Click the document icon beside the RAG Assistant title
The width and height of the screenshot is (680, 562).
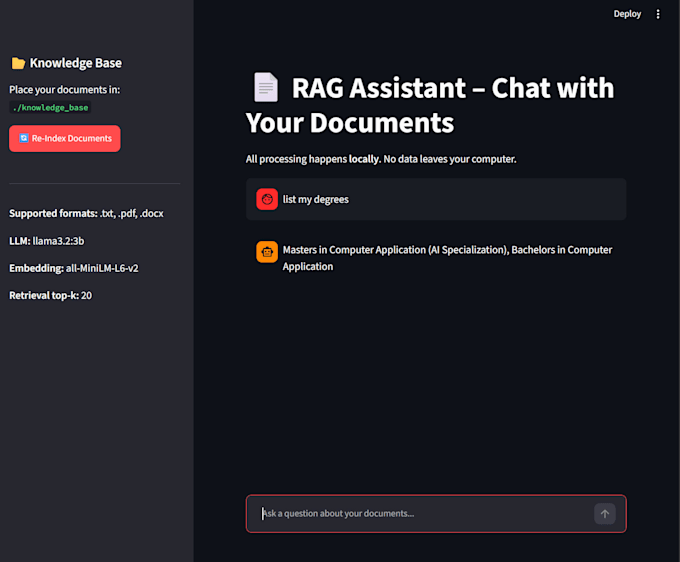(x=265, y=87)
